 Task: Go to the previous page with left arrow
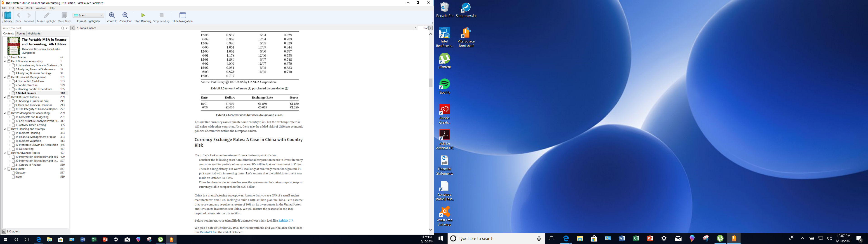[72, 28]
